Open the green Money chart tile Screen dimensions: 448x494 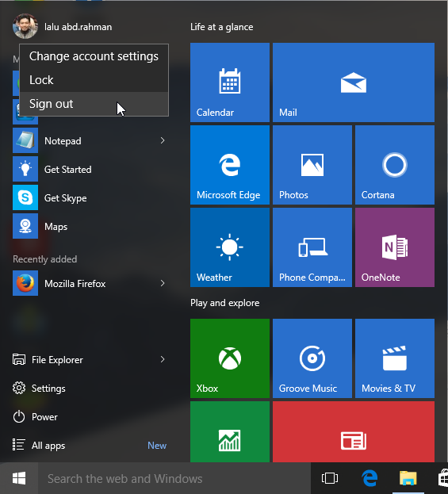click(230, 432)
